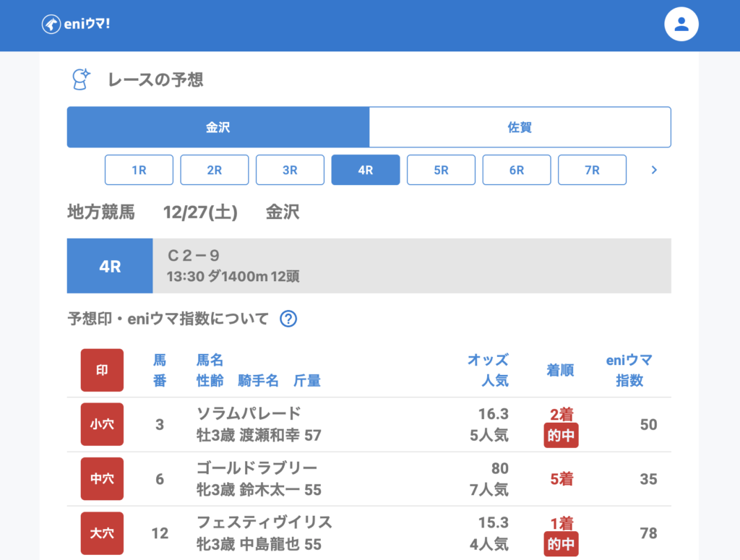Viewport: 740px width, 560px height.
Task: Select the 5R race button
Action: [x=441, y=170]
